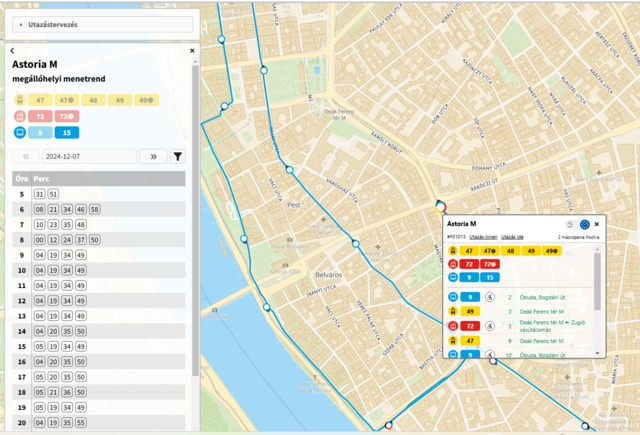Open tram 49 departure in 3 minutes

[520, 311]
